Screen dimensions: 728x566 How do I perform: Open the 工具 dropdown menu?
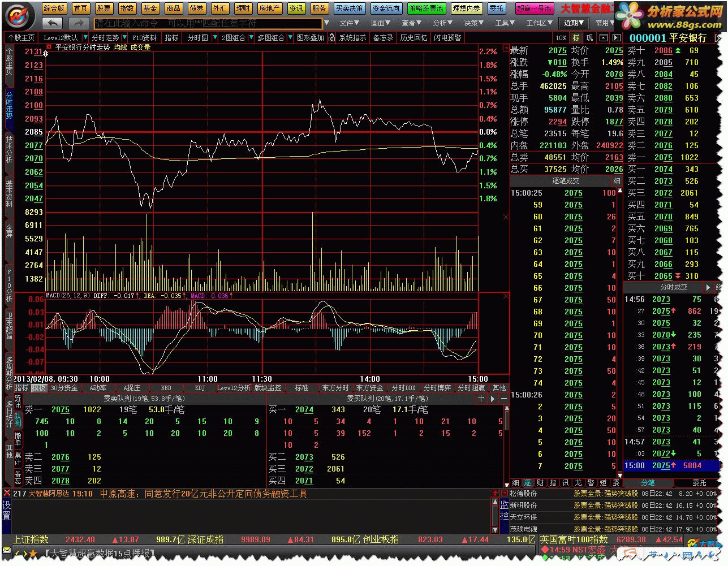tap(505, 23)
